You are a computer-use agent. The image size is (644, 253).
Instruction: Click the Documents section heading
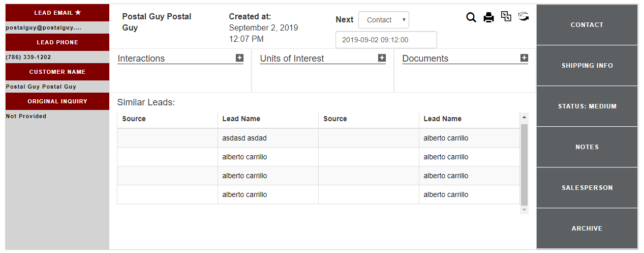point(425,59)
